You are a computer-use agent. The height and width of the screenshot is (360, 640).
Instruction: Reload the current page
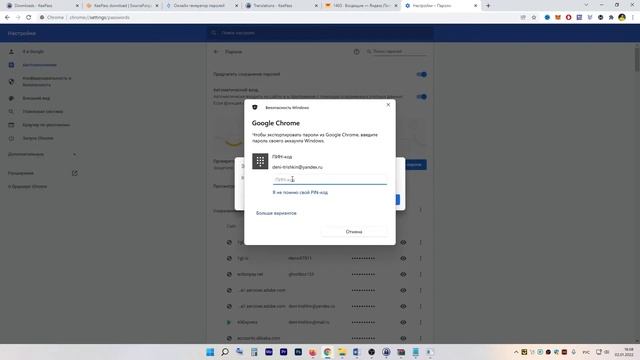point(29,18)
